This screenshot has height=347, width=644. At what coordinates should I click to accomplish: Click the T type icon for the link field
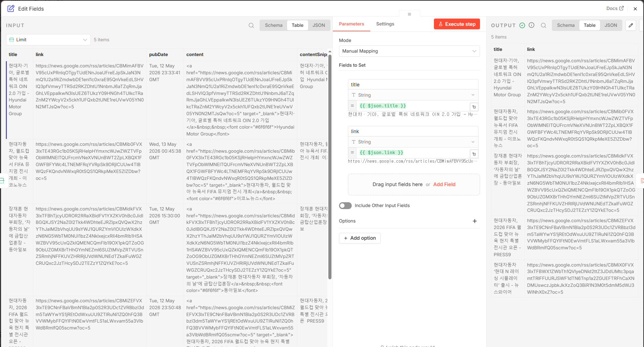[354, 142]
